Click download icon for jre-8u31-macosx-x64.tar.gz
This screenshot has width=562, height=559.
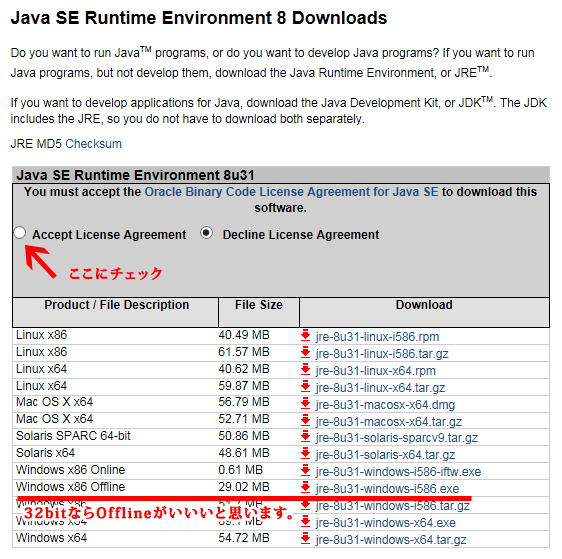pos(305,420)
